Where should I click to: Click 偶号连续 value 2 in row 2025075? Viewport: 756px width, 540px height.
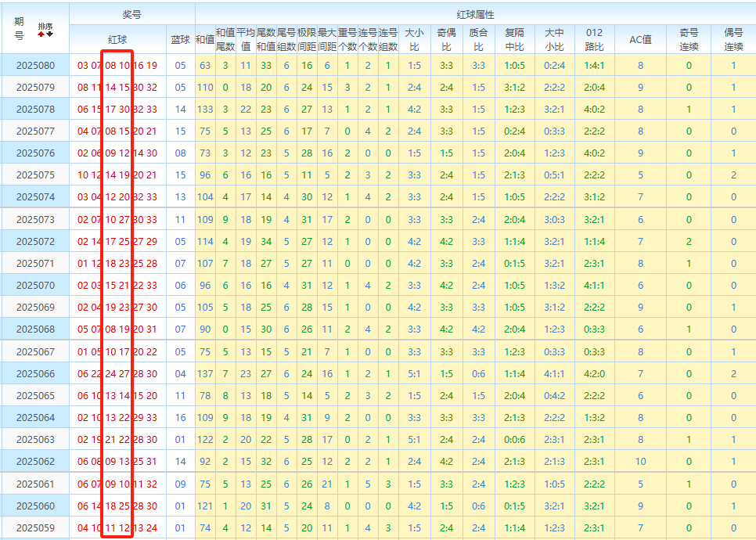(x=733, y=175)
